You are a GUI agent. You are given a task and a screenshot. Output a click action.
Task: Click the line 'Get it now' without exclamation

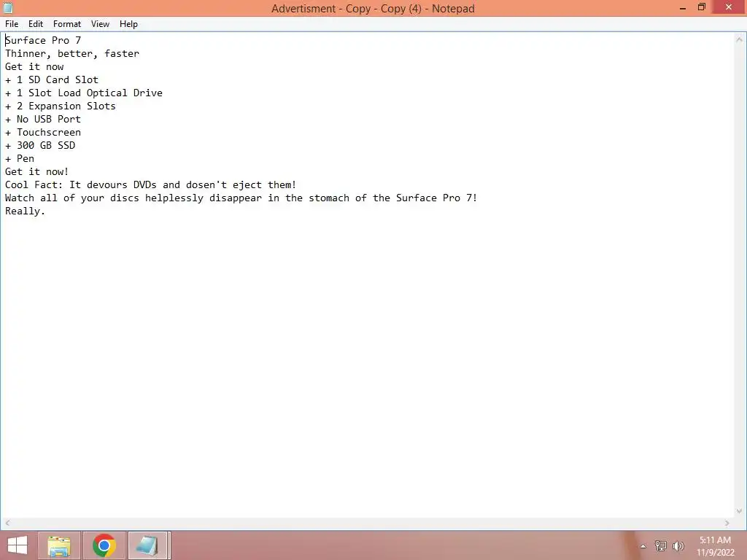pos(34,66)
